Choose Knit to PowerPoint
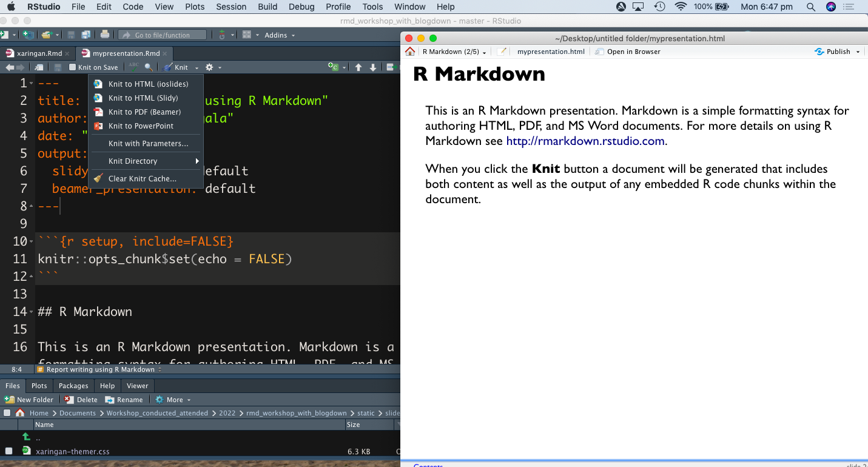The image size is (868, 467). tap(146, 126)
